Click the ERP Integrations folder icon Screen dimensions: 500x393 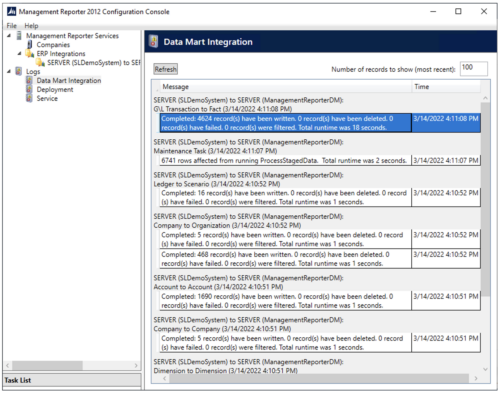tap(30, 53)
